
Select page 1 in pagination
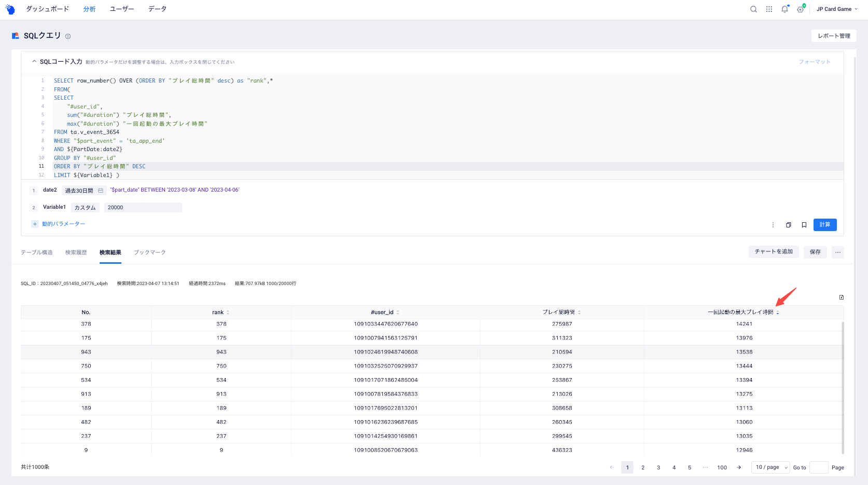point(627,467)
